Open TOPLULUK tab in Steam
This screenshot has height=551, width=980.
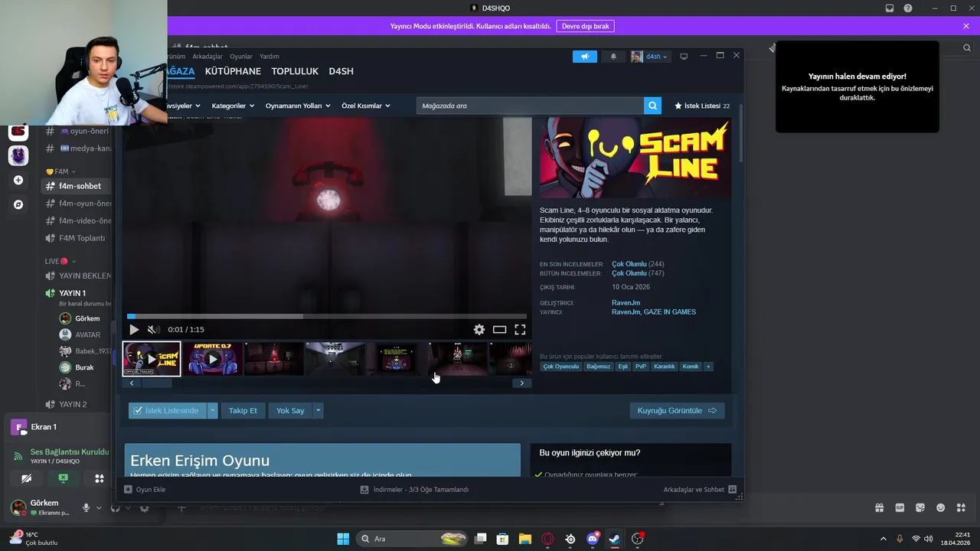295,71
